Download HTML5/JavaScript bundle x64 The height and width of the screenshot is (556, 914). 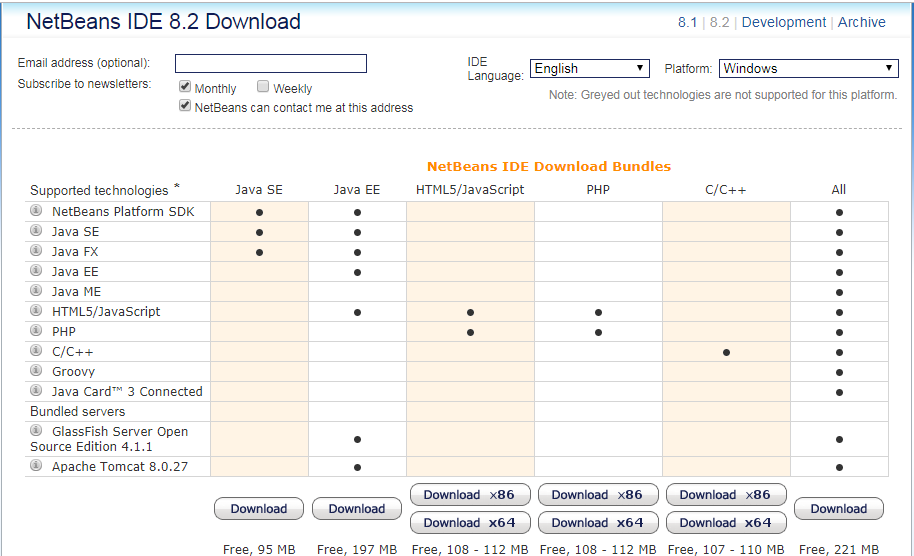click(470, 523)
